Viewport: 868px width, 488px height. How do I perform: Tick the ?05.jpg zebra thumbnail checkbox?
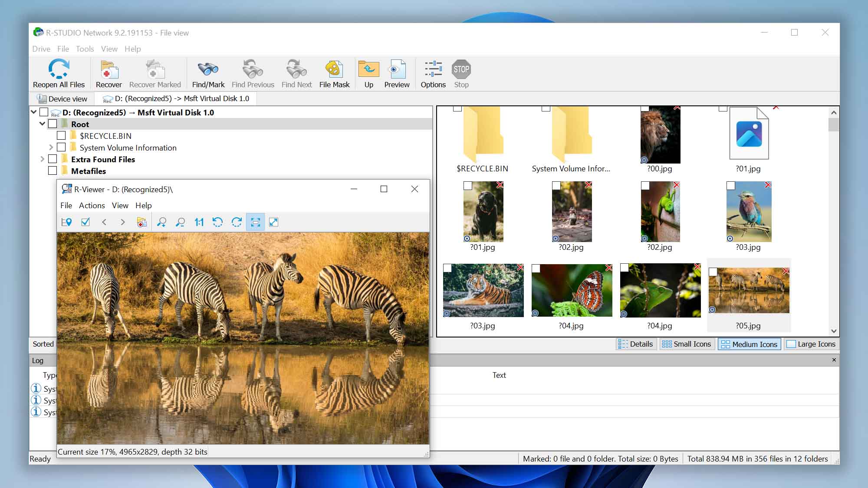point(713,272)
